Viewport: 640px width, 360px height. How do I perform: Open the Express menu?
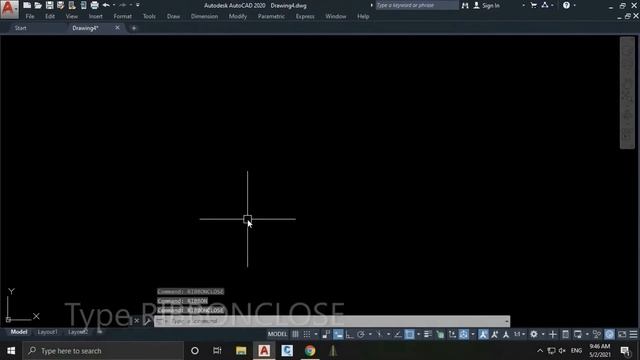pyautogui.click(x=305, y=16)
